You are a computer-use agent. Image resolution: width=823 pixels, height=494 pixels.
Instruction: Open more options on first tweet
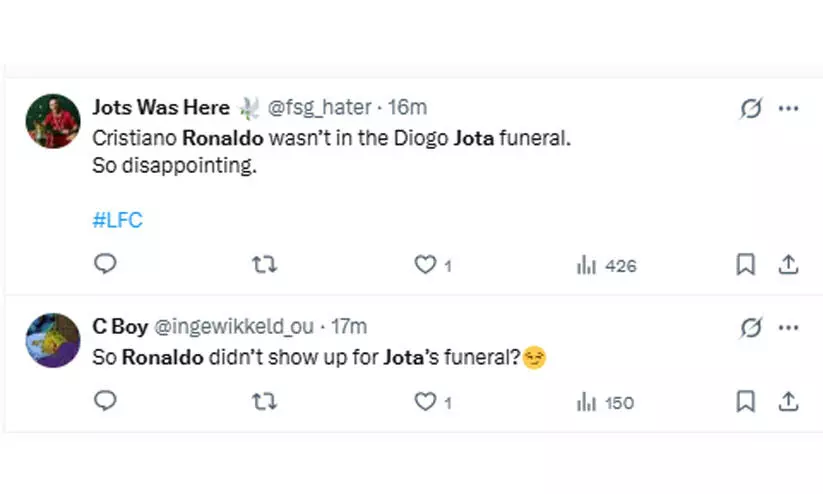click(789, 108)
